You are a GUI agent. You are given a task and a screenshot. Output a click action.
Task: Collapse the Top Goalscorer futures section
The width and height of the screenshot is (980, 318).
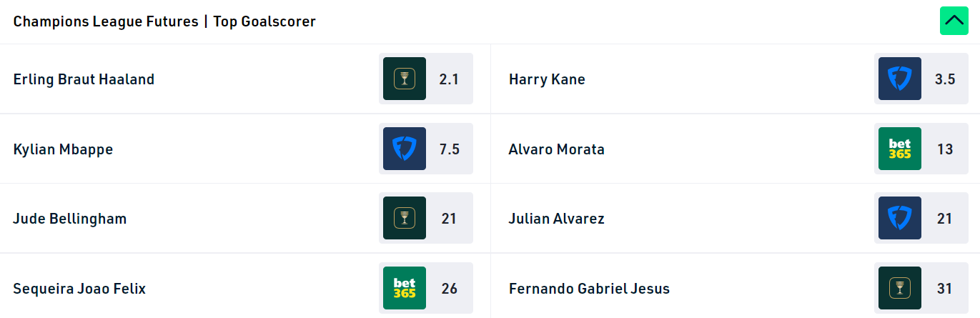click(x=954, y=21)
